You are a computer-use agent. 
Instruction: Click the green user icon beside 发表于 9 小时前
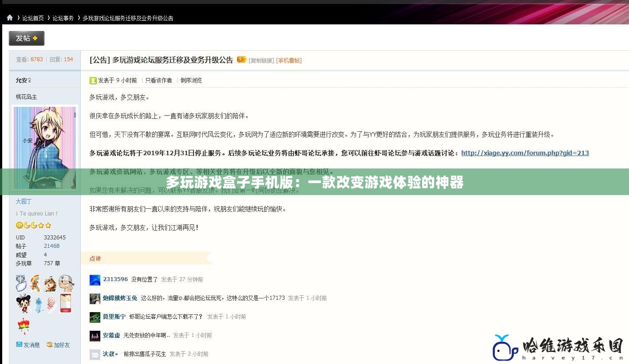93,80
